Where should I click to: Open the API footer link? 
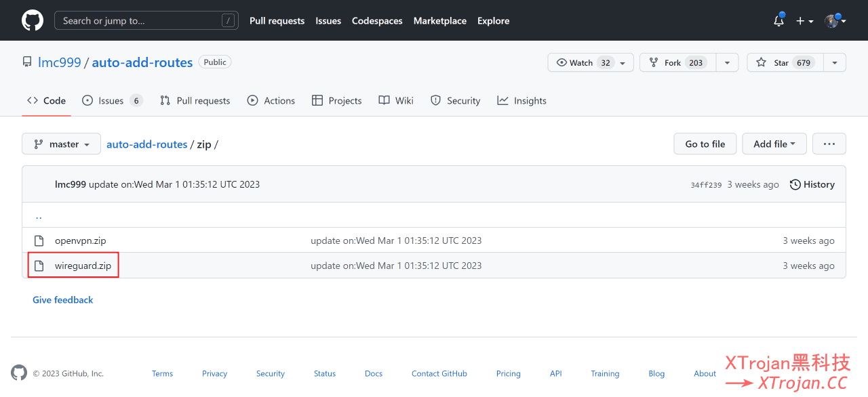tap(556, 373)
